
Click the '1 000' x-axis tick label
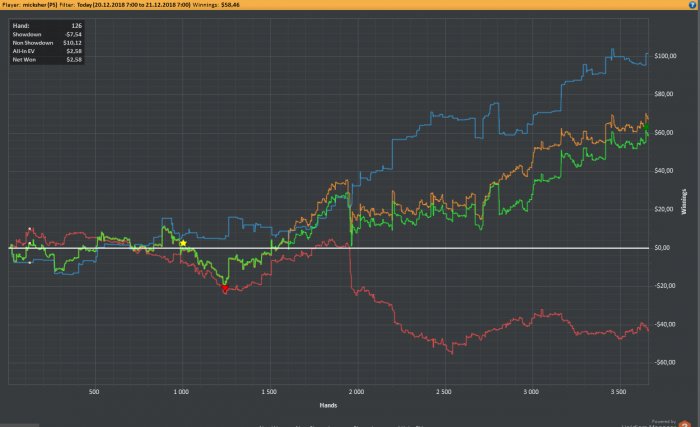181,392
